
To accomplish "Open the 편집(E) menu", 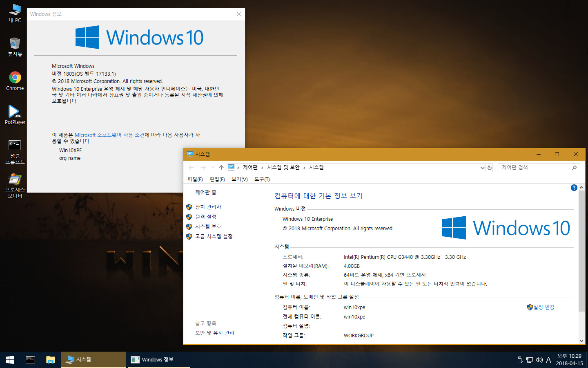I will (x=217, y=180).
